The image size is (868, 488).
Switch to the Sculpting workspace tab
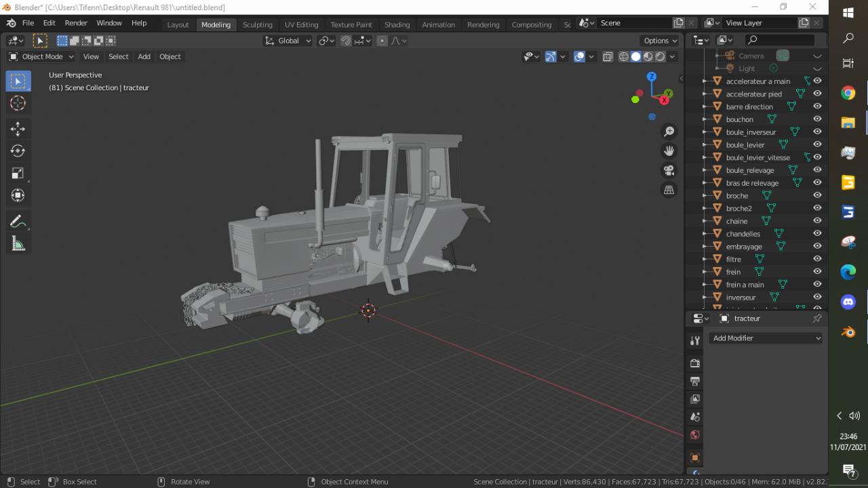click(x=258, y=24)
